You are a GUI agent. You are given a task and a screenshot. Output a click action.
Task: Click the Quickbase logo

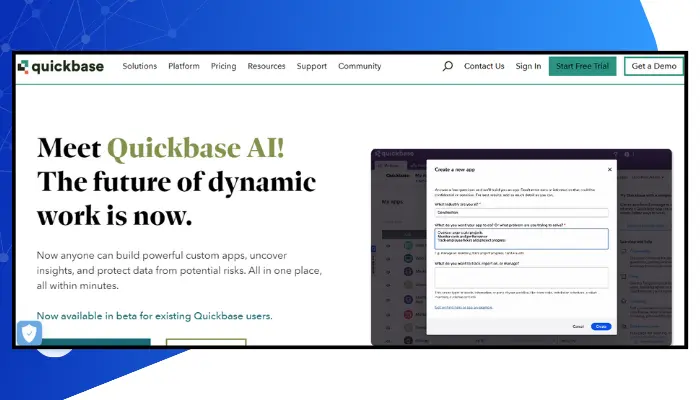pyautogui.click(x=61, y=67)
